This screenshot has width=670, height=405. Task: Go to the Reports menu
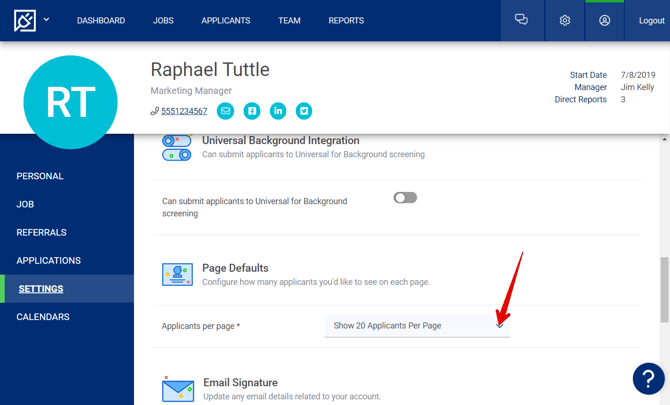click(x=346, y=20)
